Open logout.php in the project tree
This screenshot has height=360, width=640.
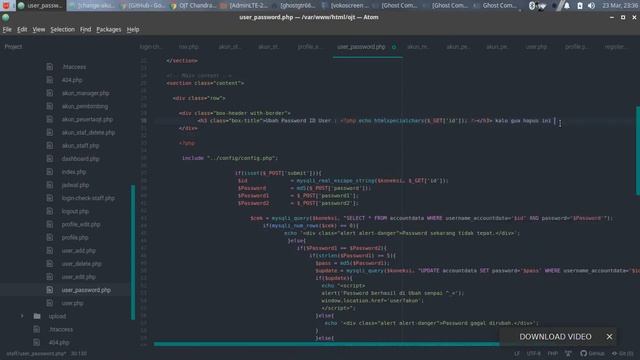pyautogui.click(x=75, y=211)
